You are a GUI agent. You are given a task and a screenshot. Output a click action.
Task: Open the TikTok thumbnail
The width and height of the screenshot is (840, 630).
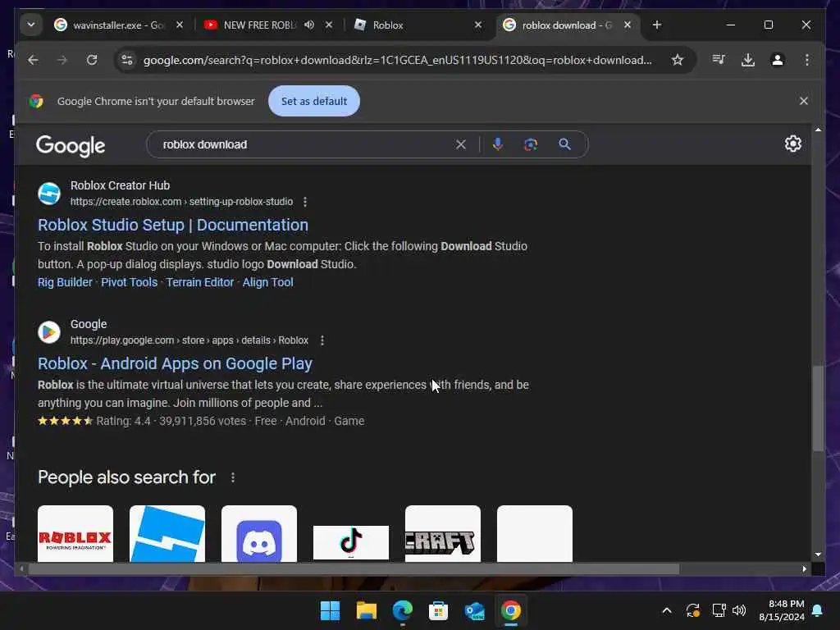(351, 542)
